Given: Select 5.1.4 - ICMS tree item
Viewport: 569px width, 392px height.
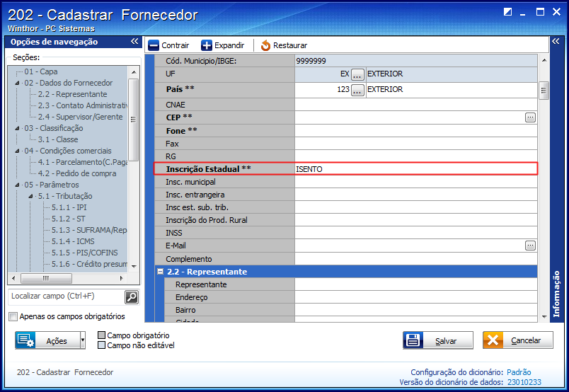Looking at the screenshot, I should 73,241.
